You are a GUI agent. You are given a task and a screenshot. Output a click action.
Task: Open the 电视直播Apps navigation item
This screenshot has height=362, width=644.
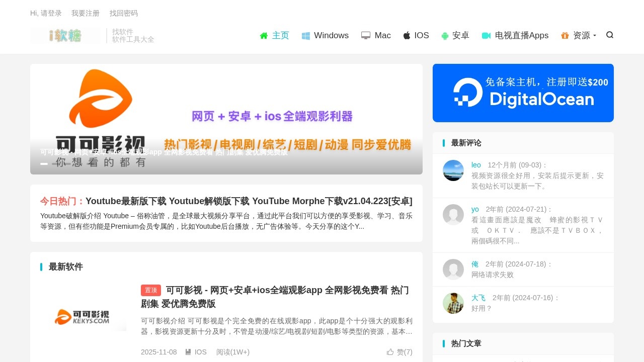[x=515, y=36]
